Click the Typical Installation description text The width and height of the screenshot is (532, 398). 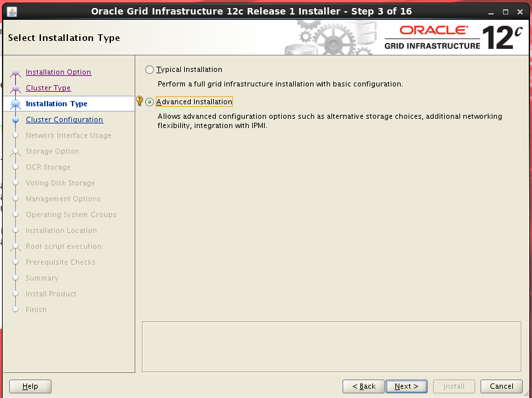[281, 84]
